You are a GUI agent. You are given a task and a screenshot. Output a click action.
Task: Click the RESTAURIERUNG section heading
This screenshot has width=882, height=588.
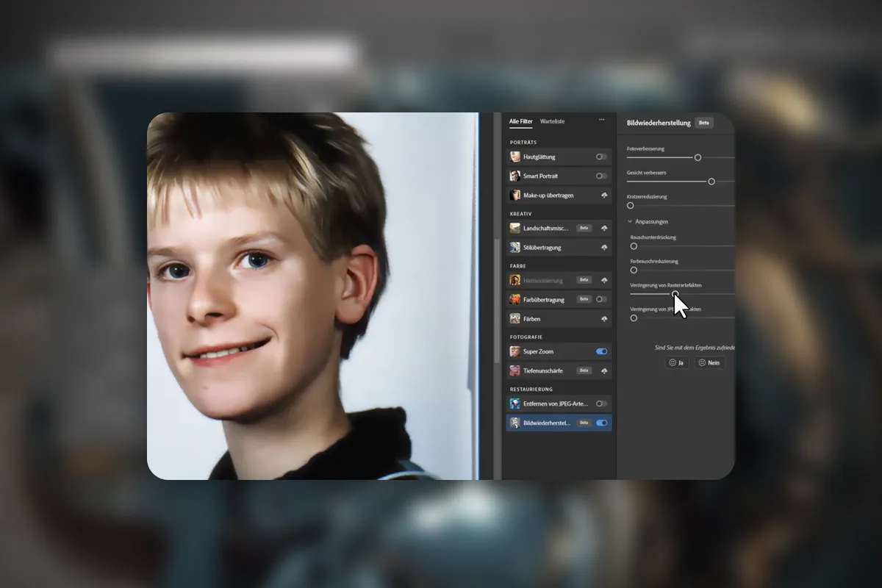(x=531, y=389)
